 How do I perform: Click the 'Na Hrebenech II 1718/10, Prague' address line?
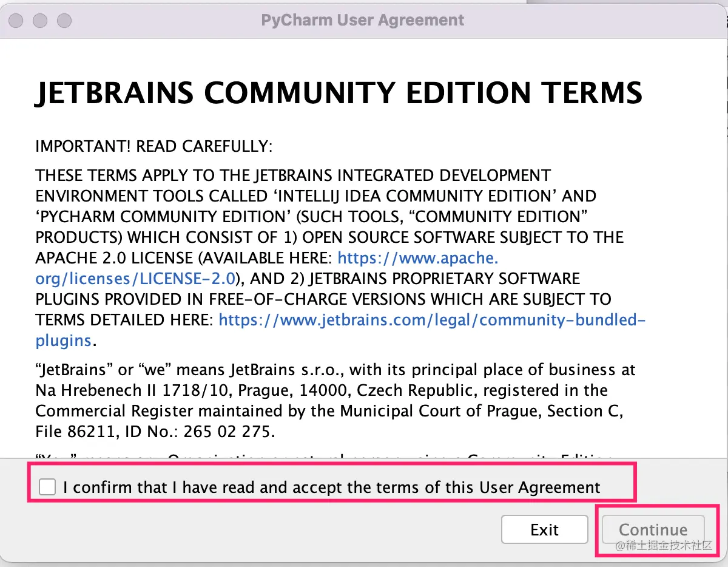click(x=322, y=390)
